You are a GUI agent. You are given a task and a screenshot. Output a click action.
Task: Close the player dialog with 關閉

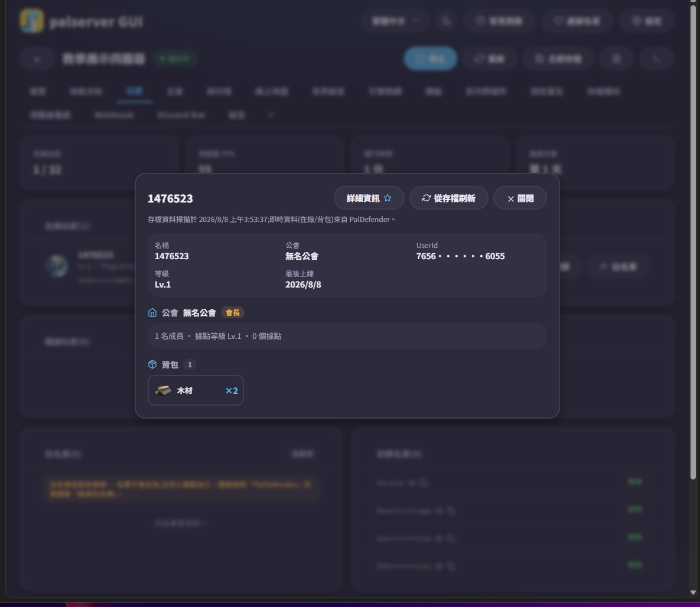520,198
